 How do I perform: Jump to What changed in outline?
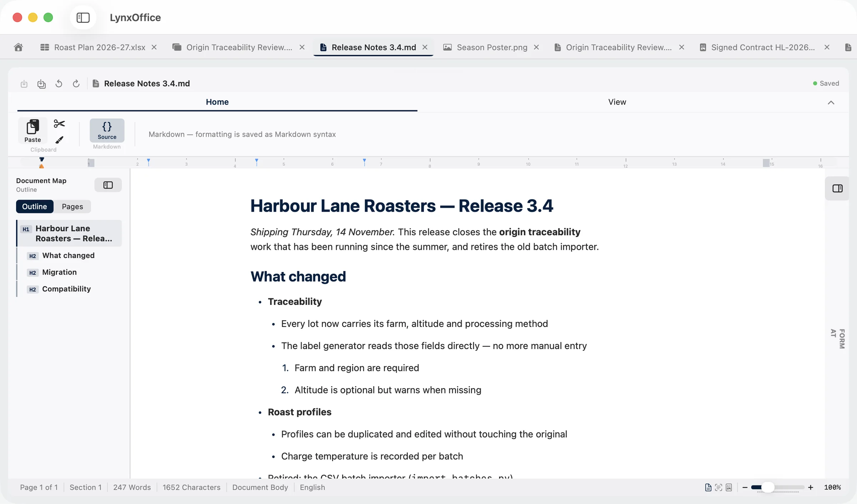[69, 255]
